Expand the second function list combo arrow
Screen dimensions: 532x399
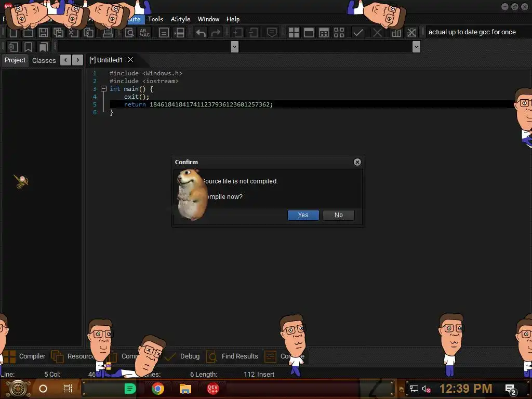(416, 46)
